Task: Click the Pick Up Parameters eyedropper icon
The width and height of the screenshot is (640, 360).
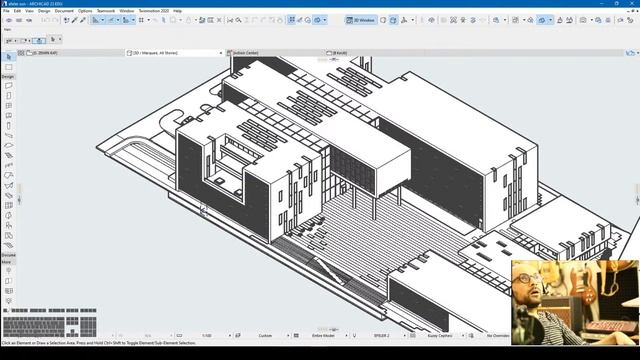Action: pos(75,20)
